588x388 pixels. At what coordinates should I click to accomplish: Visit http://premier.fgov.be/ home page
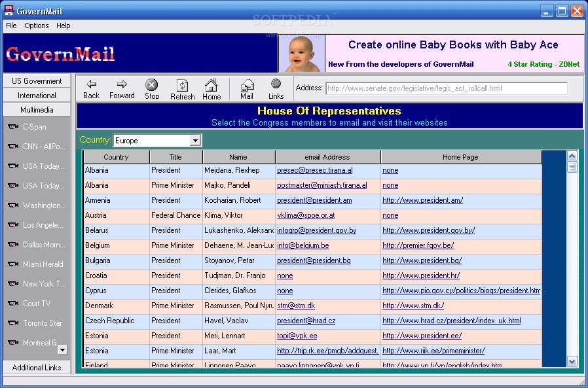[x=418, y=245]
